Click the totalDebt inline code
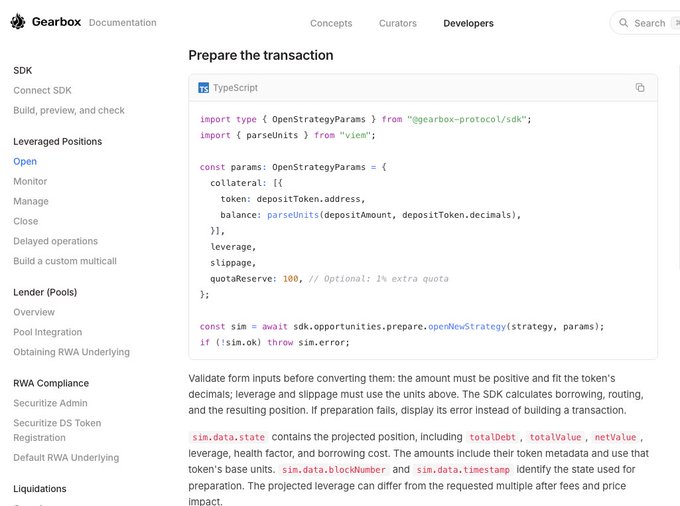Screen dimensions: 680x506 click(x=493, y=437)
